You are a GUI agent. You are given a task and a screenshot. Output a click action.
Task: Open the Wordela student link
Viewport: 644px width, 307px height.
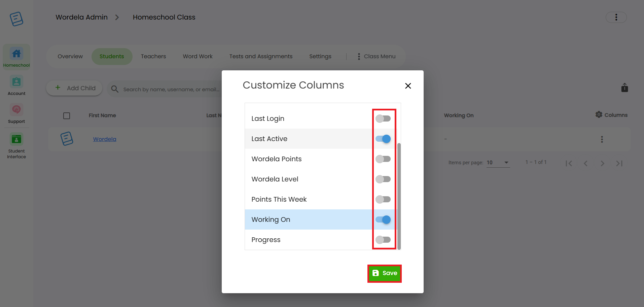tap(105, 139)
